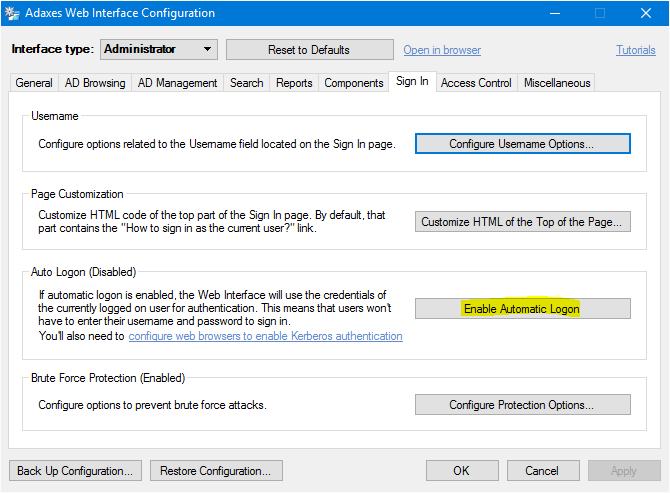This screenshot has height=493, width=670.
Task: Close the Adaxes configuration window
Action: 646,13
